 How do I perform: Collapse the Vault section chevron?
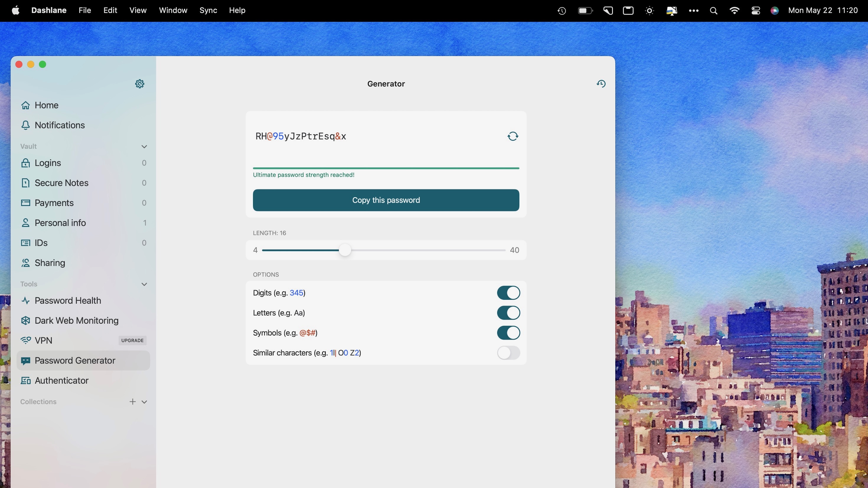(x=144, y=147)
